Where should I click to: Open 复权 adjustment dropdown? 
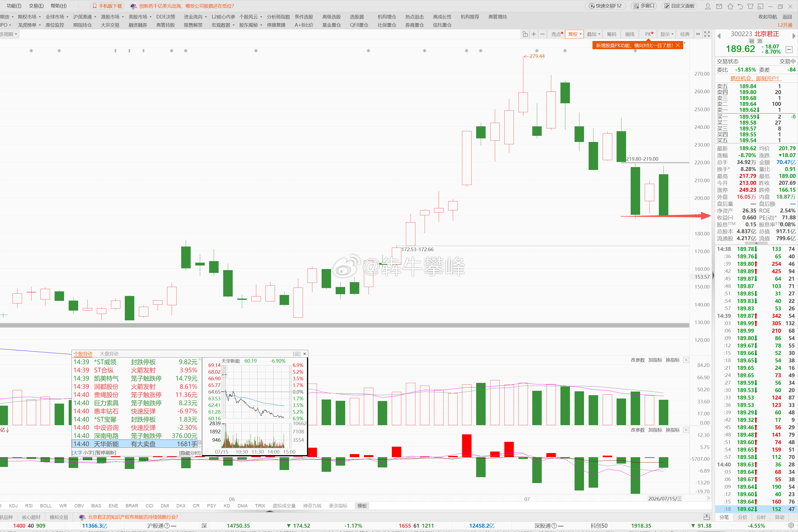575,34
